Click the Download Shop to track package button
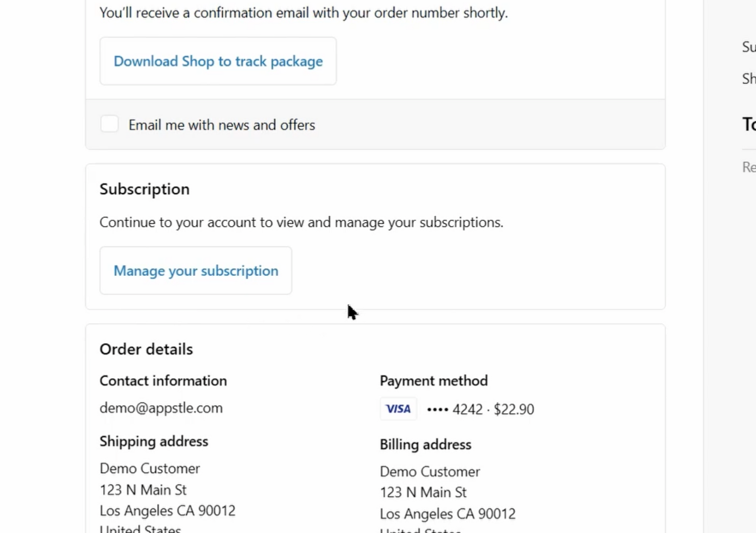 coord(218,61)
